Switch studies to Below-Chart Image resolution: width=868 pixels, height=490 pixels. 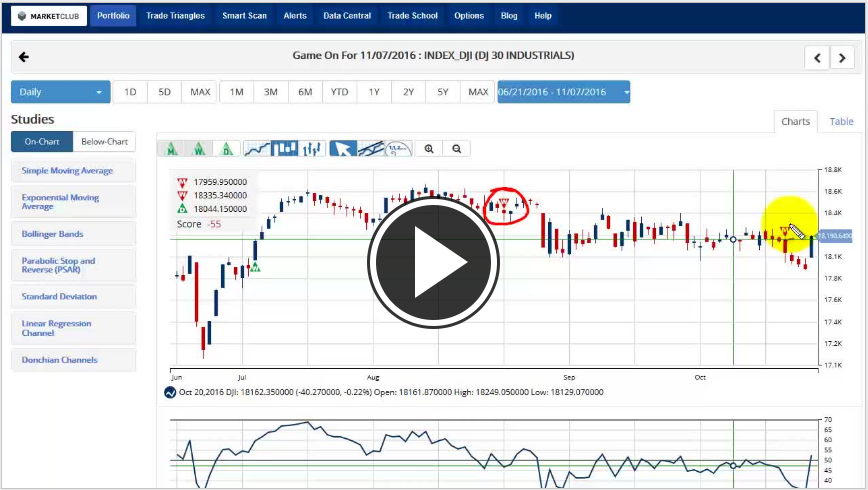[105, 142]
